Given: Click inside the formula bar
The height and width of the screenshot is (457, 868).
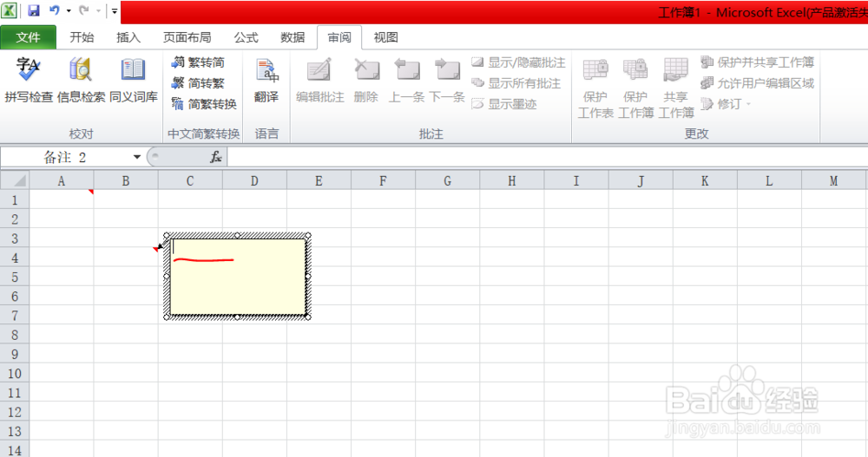Looking at the screenshot, I should point(548,157).
